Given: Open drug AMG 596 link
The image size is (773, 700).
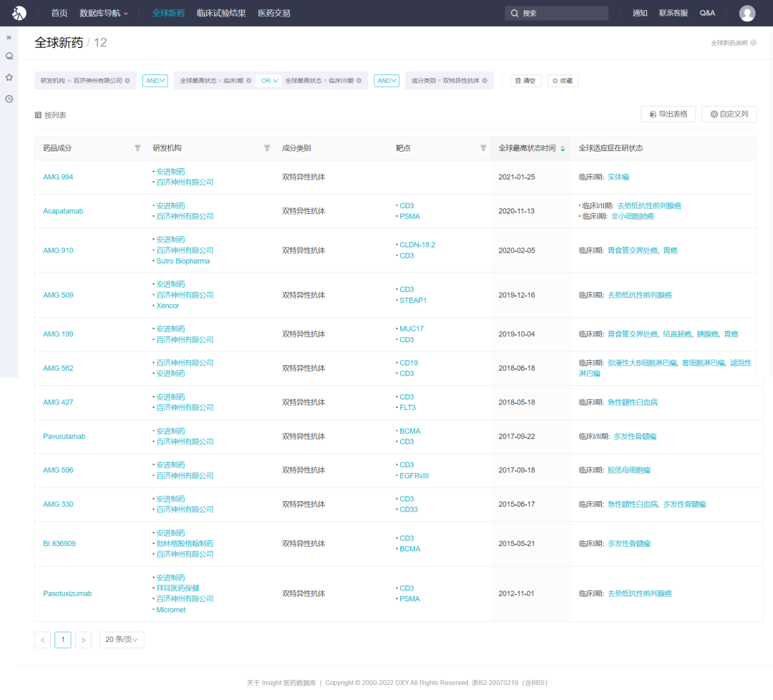Looking at the screenshot, I should (58, 470).
